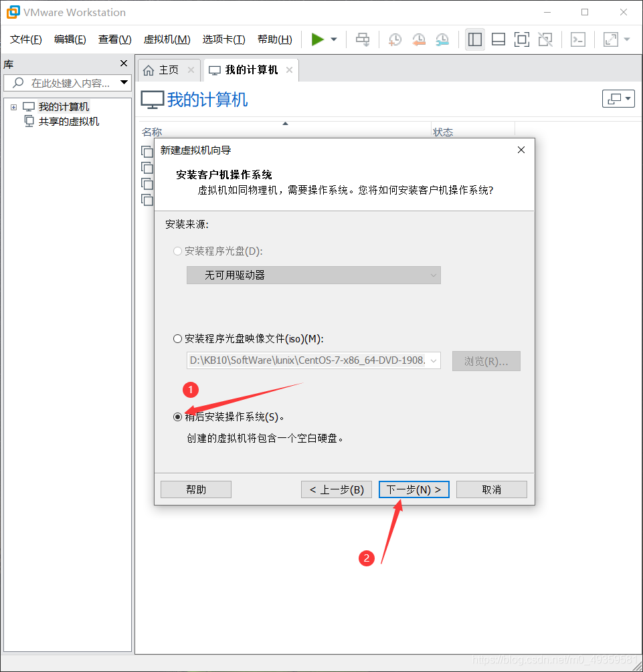The image size is (643, 672).
Task: Open the 帮助(H) menu
Action: (274, 39)
